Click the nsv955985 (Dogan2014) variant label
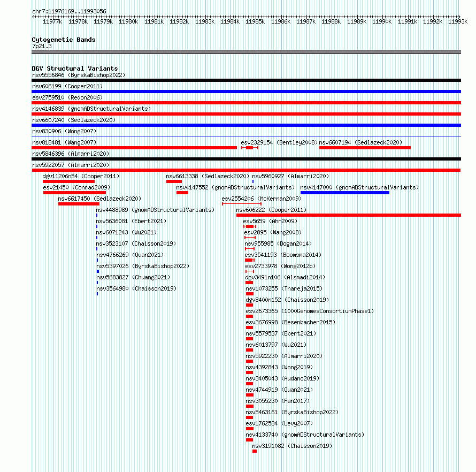 (x=278, y=243)
